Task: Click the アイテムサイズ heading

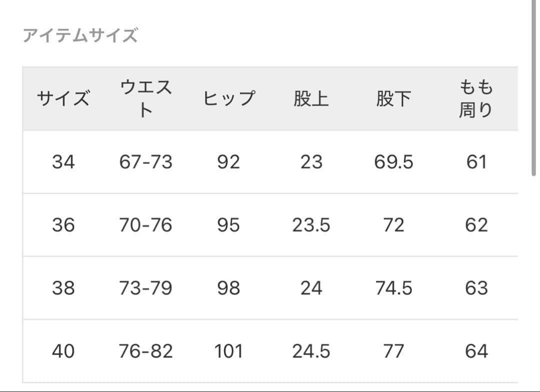Action: click(80, 36)
